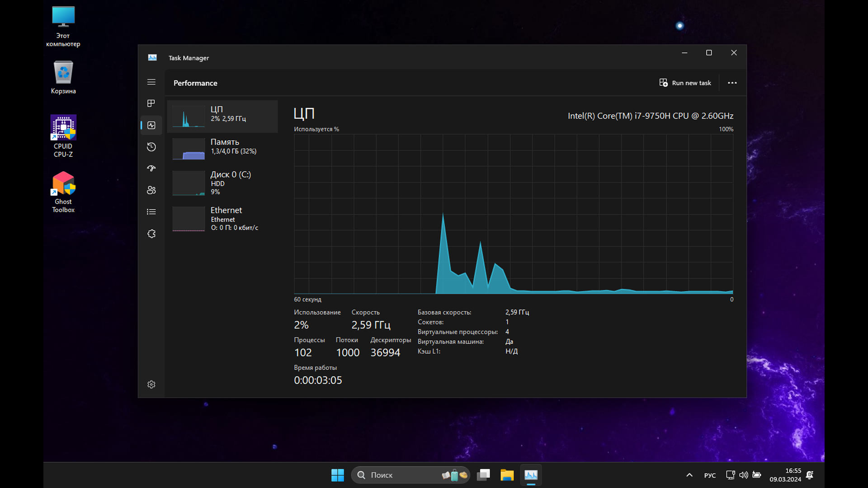868x488 pixels.
Task: Click Run new task button
Action: coord(685,83)
